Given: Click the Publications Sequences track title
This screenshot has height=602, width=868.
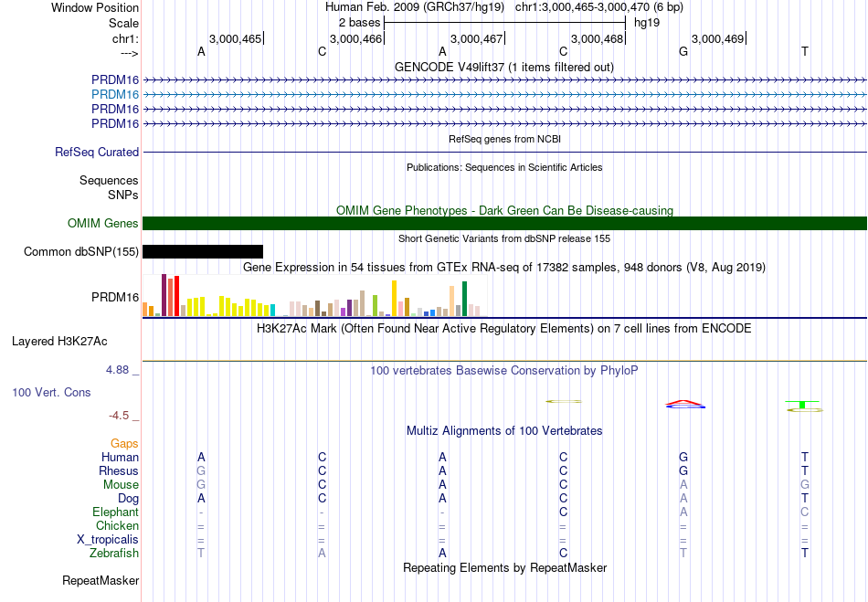Looking at the screenshot, I should point(504,167).
